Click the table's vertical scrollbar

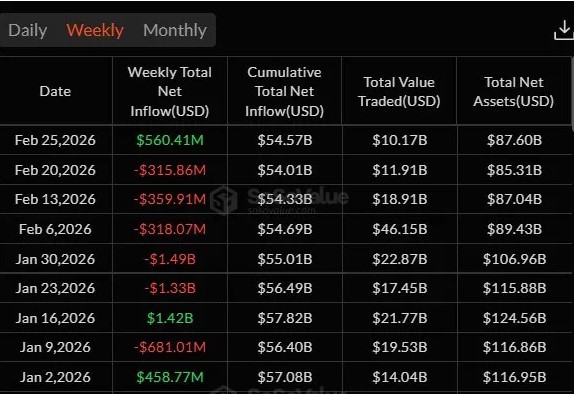(x=572, y=94)
